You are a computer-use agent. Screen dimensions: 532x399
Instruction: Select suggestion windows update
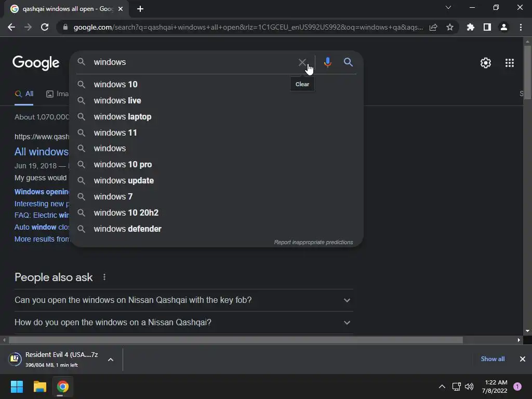216,180
